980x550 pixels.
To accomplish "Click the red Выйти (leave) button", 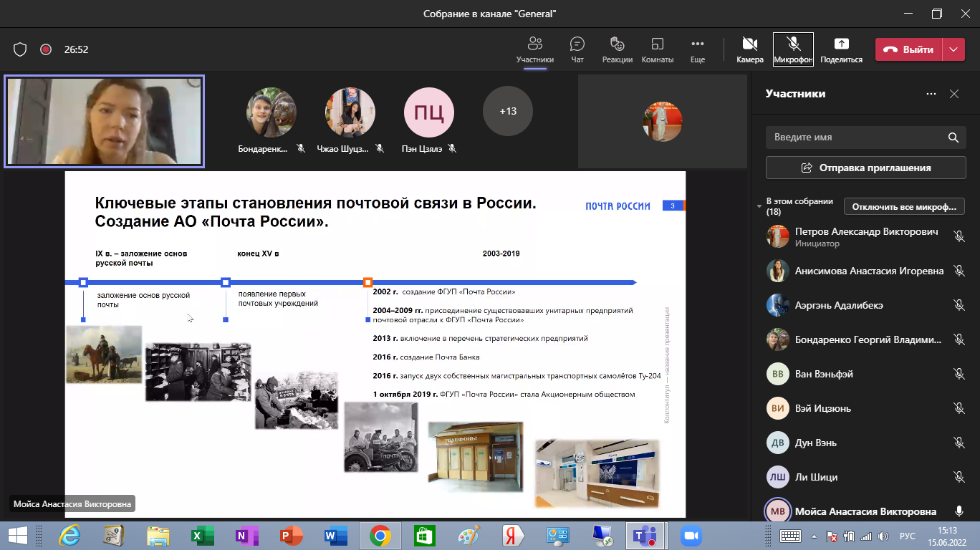I will pyautogui.click(x=909, y=49).
